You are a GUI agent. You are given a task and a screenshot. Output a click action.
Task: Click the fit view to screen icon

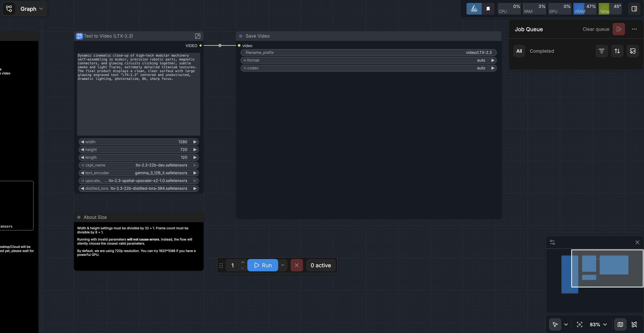coord(579,324)
